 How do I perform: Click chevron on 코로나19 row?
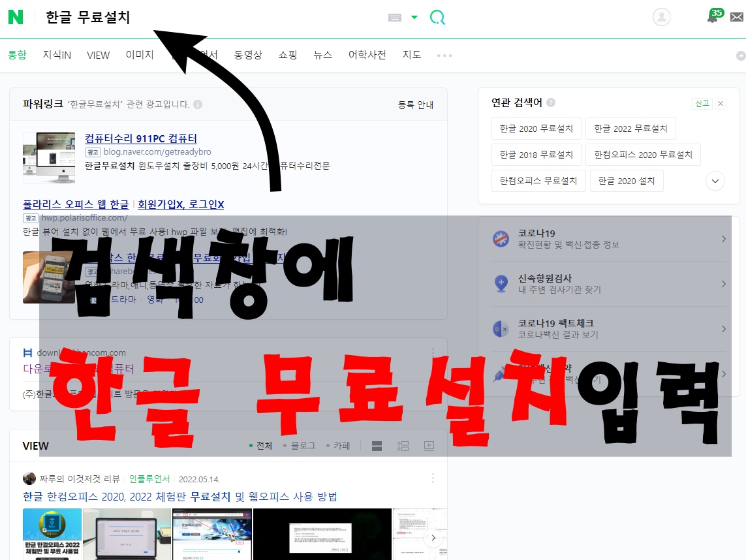tap(723, 239)
